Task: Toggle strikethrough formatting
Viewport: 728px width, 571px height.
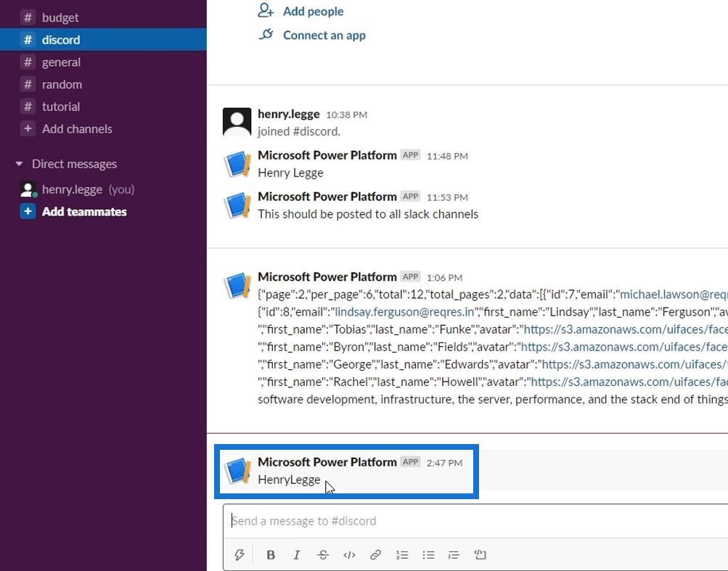Action: click(323, 555)
